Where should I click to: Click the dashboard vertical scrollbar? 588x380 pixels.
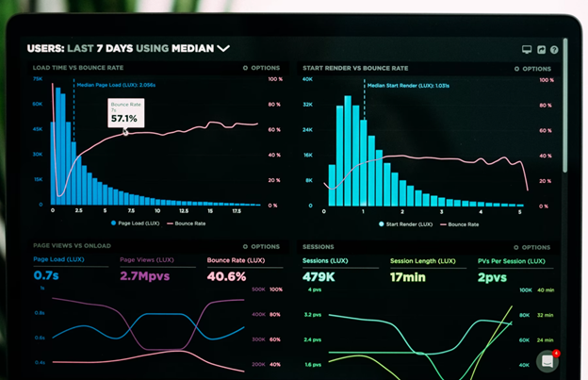pos(565,106)
